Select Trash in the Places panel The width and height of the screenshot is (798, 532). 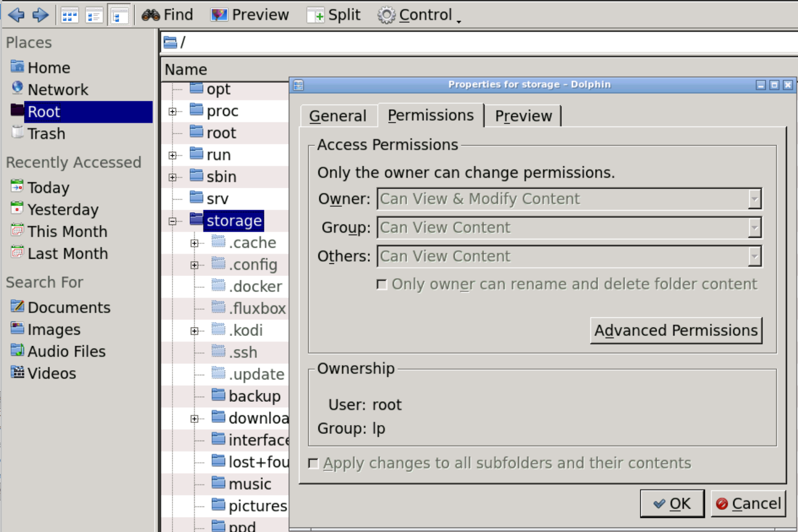coord(47,134)
